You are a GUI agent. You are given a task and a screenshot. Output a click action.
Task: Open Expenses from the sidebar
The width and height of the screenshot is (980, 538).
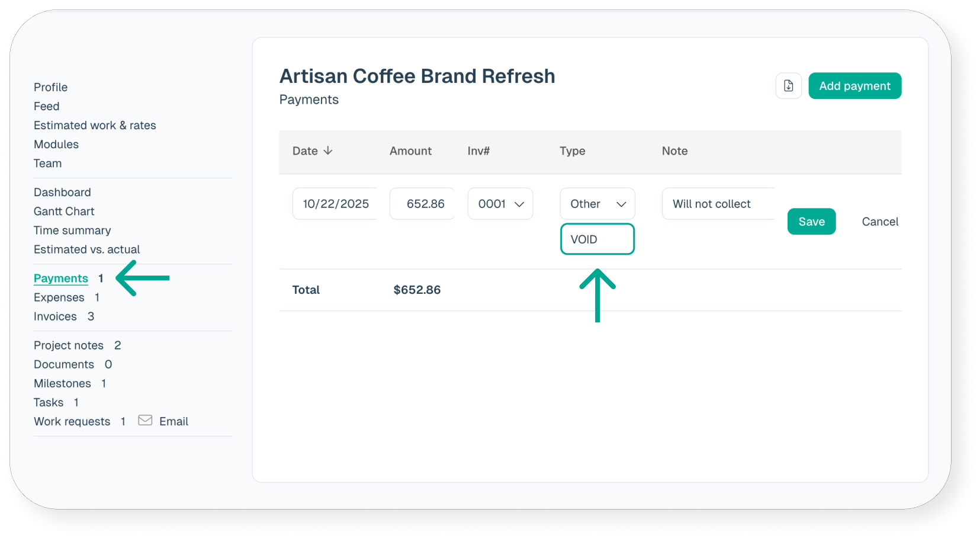(x=59, y=297)
